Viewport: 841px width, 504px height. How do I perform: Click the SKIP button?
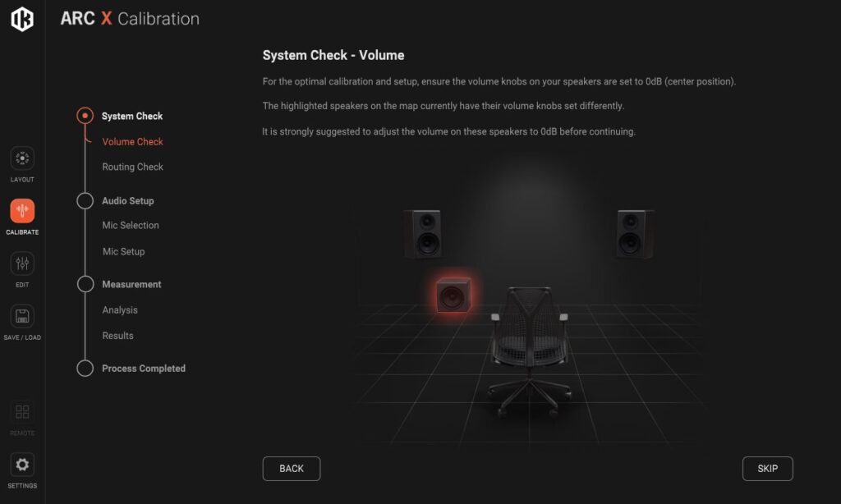pyautogui.click(x=768, y=469)
